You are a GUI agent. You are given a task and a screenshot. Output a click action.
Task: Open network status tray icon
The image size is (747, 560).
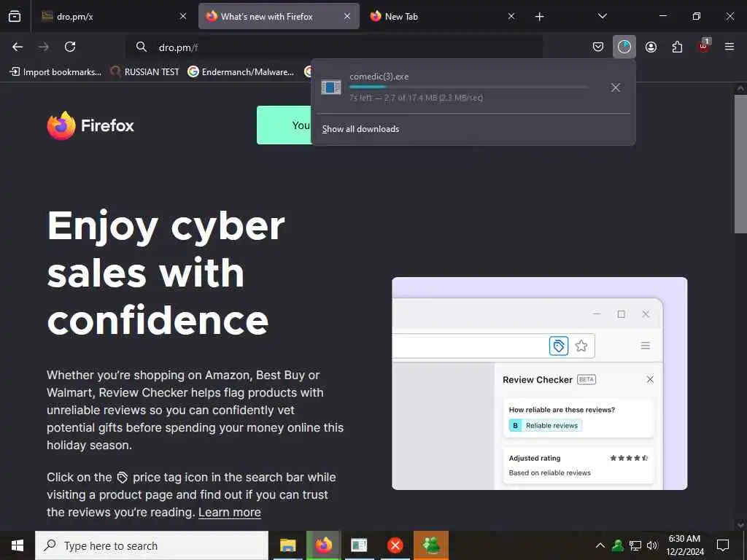pos(635,545)
